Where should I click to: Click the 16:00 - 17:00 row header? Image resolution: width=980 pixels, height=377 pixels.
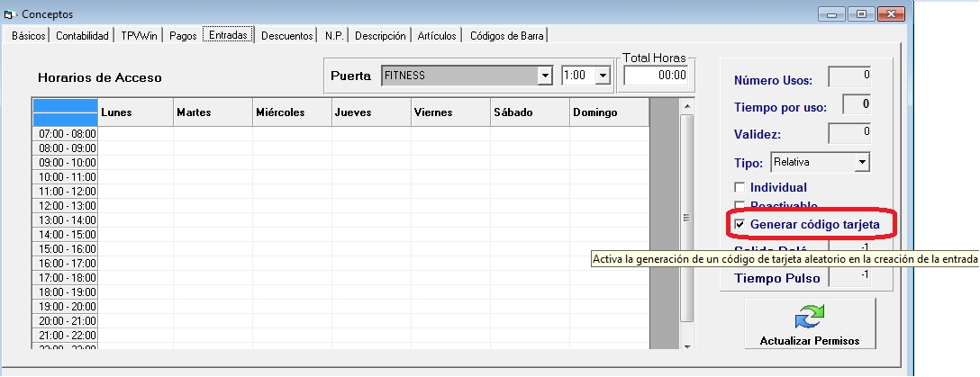tap(66, 263)
